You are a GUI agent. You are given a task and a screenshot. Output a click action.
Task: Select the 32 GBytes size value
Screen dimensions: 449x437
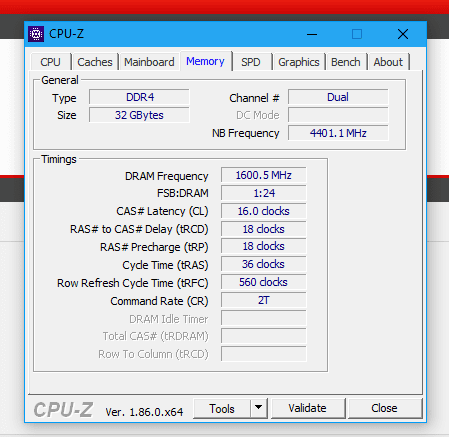point(139,115)
